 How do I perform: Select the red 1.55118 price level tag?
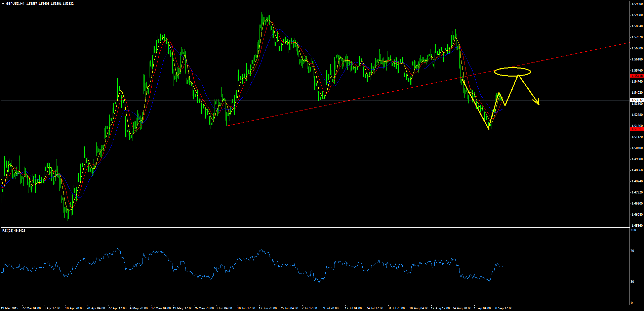637,76
